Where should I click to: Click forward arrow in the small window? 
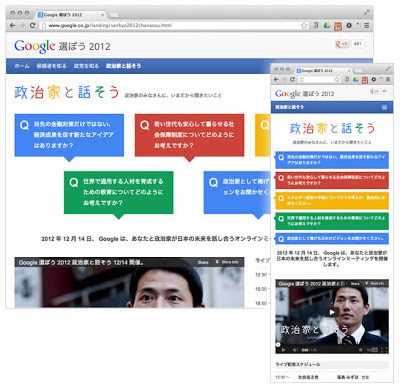(x=284, y=79)
